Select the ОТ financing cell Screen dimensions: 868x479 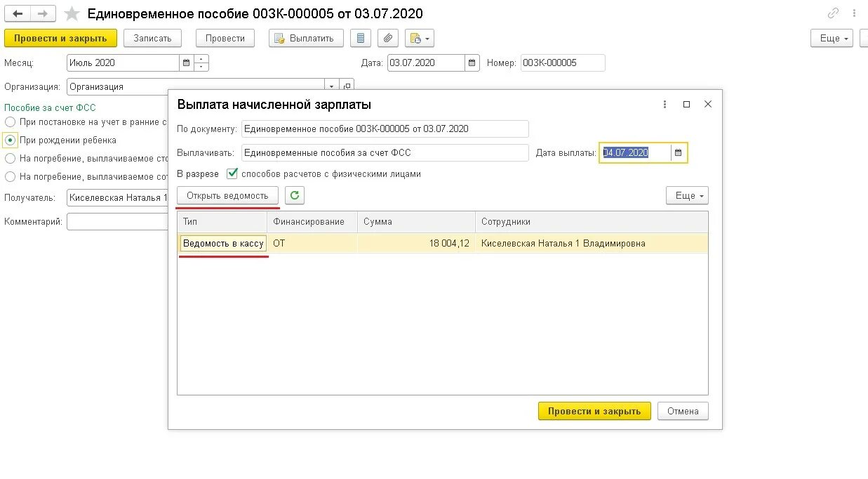[312, 243]
